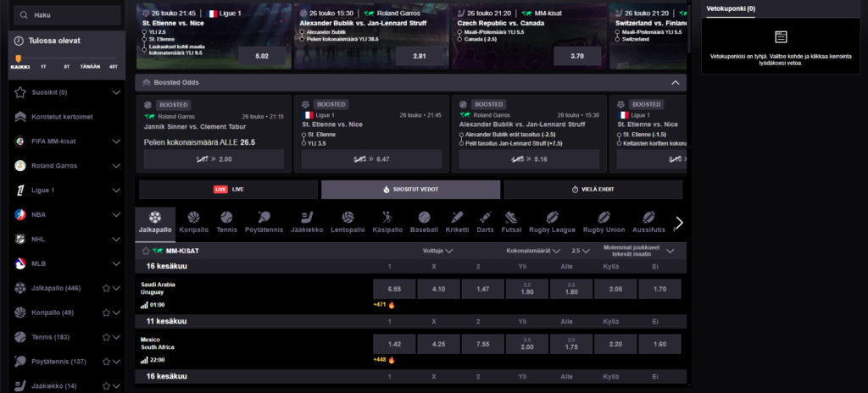Select the Koripallo sport tab

[x=192, y=223]
